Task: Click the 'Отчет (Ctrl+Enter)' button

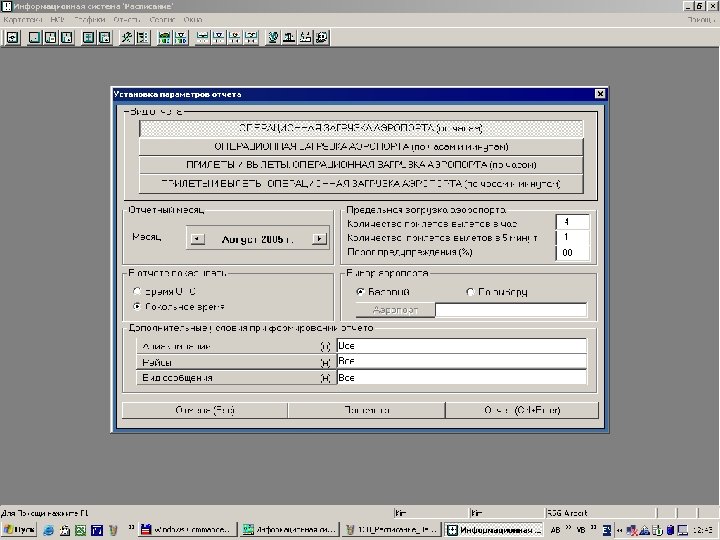Action: pyautogui.click(x=520, y=409)
